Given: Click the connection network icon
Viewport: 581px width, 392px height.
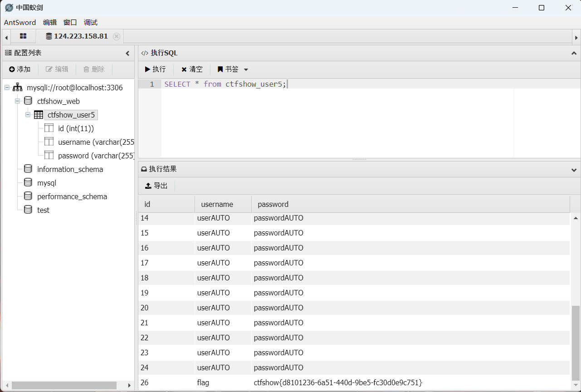Looking at the screenshot, I should 18,87.
